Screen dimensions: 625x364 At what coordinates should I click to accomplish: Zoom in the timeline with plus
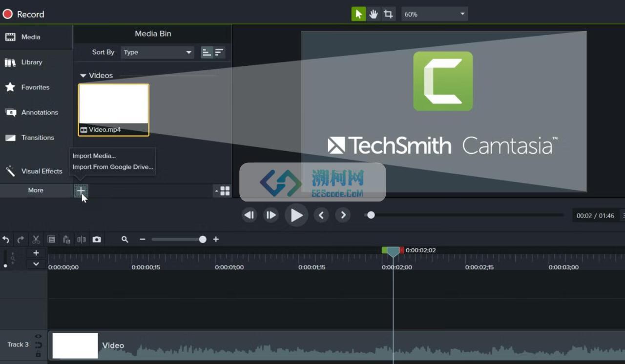pyautogui.click(x=216, y=240)
